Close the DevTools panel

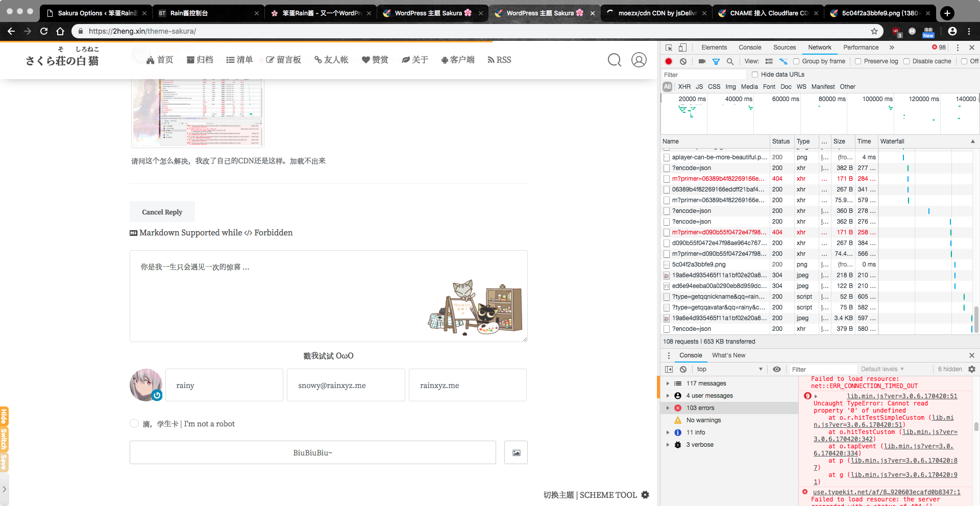click(x=972, y=47)
